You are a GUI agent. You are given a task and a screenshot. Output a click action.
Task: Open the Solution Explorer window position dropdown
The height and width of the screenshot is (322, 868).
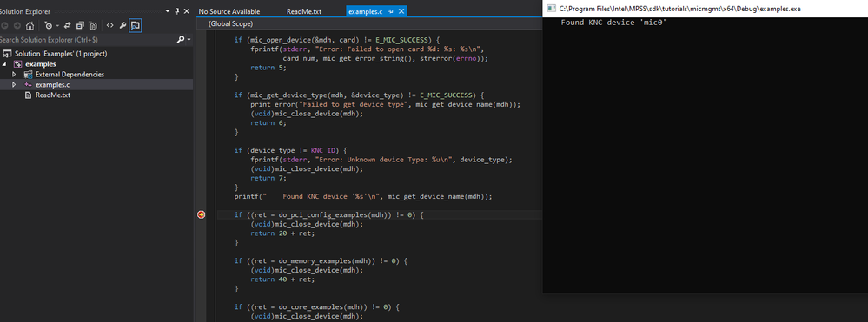[168, 11]
